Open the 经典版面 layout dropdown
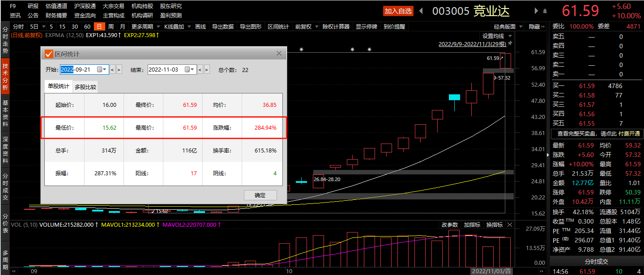Viewport: 644px width, 275px height. click(x=508, y=27)
